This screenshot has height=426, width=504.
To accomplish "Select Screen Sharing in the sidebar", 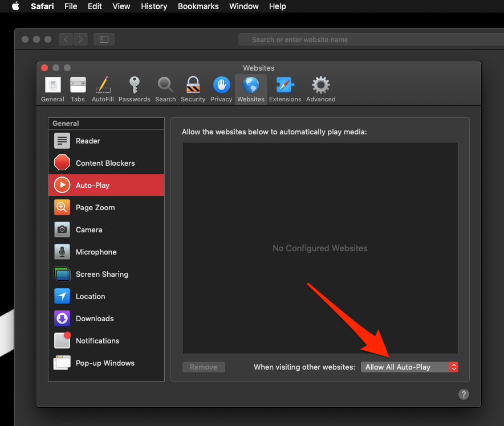I will [x=107, y=274].
